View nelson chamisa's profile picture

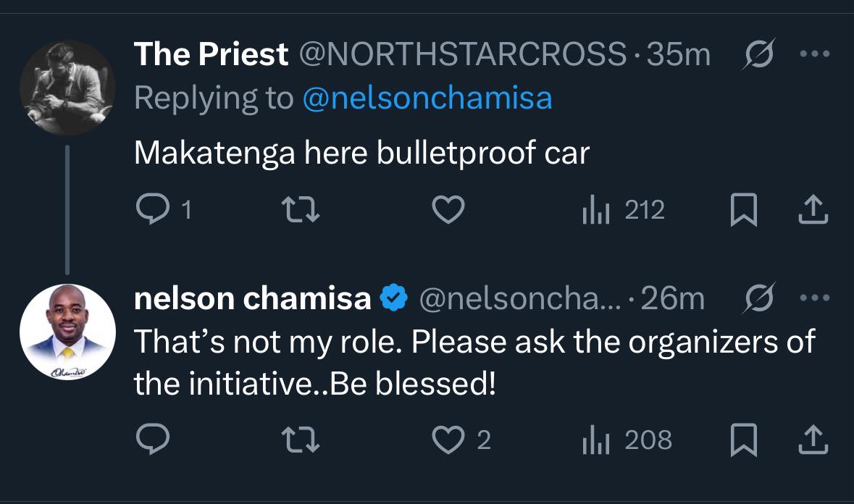click(x=67, y=332)
